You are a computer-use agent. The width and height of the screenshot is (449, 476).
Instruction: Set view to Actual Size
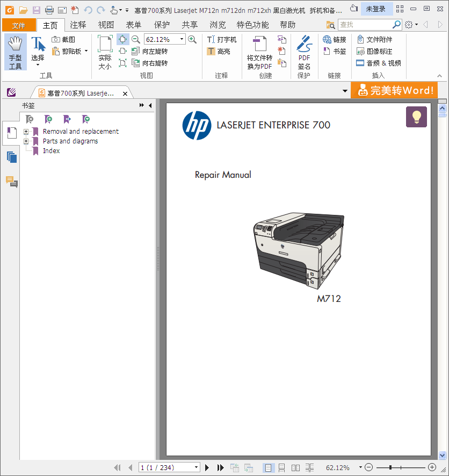pyautogui.click(x=105, y=53)
